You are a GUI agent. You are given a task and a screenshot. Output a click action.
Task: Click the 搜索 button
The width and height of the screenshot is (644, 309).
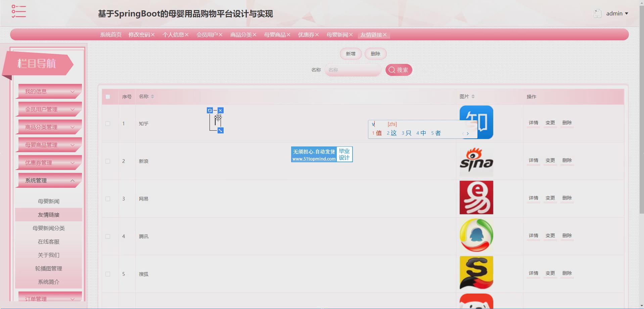click(x=399, y=70)
